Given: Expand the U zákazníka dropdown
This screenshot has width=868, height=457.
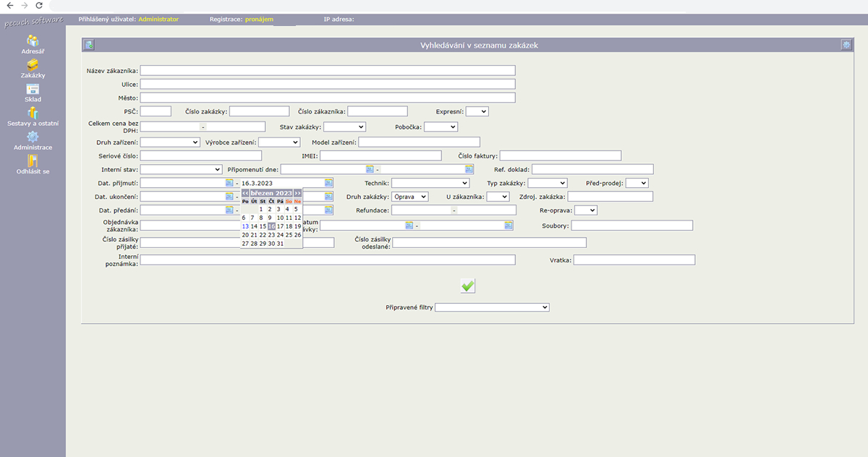Looking at the screenshot, I should (x=498, y=197).
